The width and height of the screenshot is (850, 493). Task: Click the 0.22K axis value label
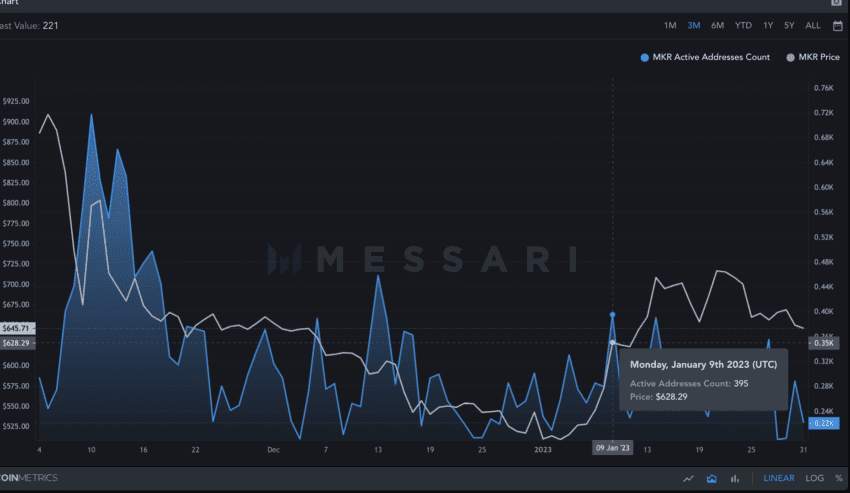point(824,423)
